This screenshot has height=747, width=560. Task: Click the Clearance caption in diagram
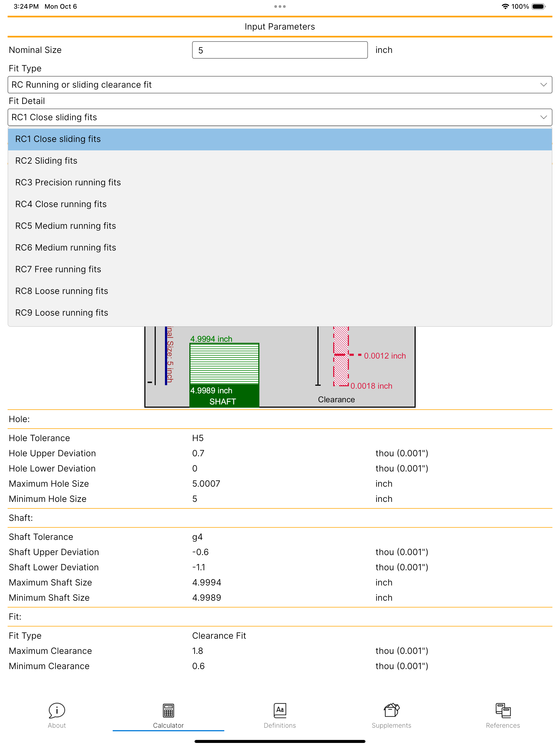336,400
